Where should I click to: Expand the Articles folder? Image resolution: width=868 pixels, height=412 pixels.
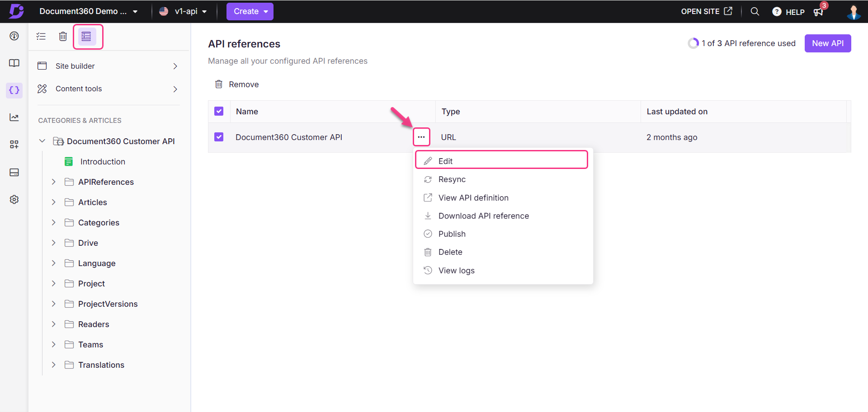tap(54, 202)
